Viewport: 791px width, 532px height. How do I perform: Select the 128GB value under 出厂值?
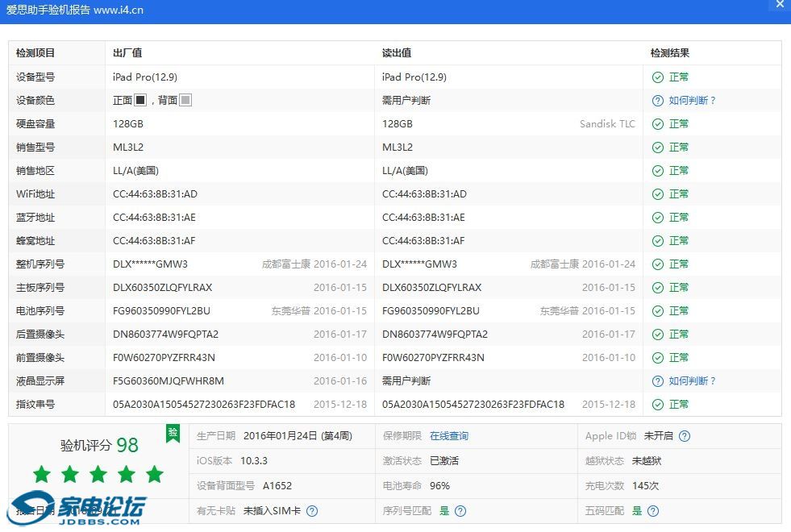(x=128, y=124)
